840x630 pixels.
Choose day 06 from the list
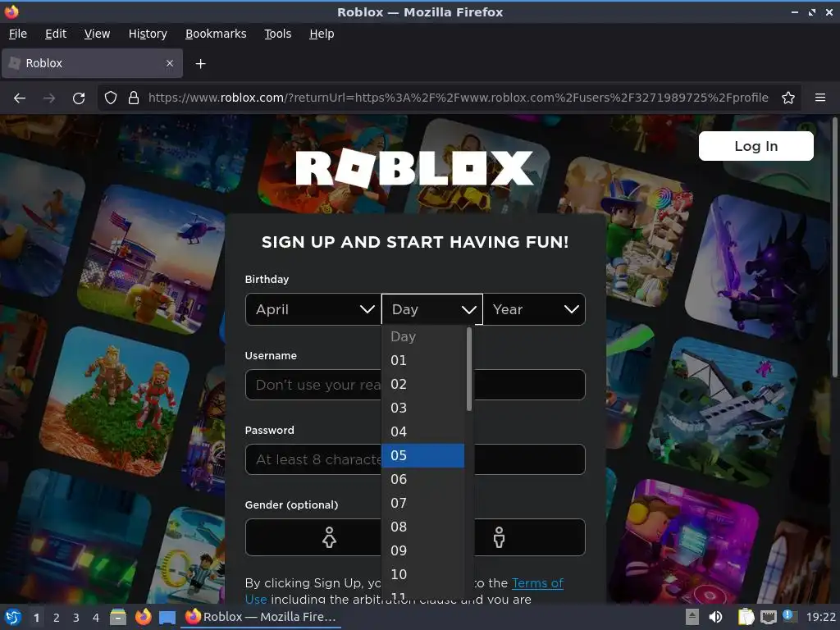click(x=422, y=479)
